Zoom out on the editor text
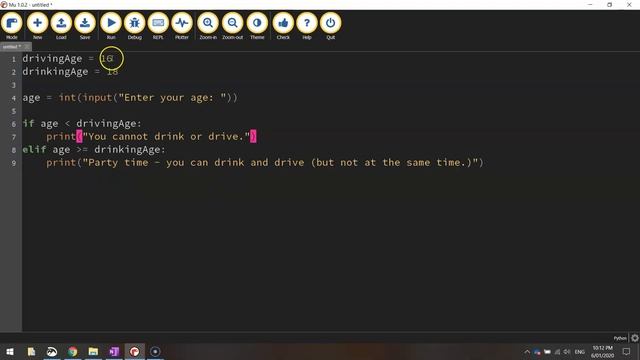 pos(233,26)
